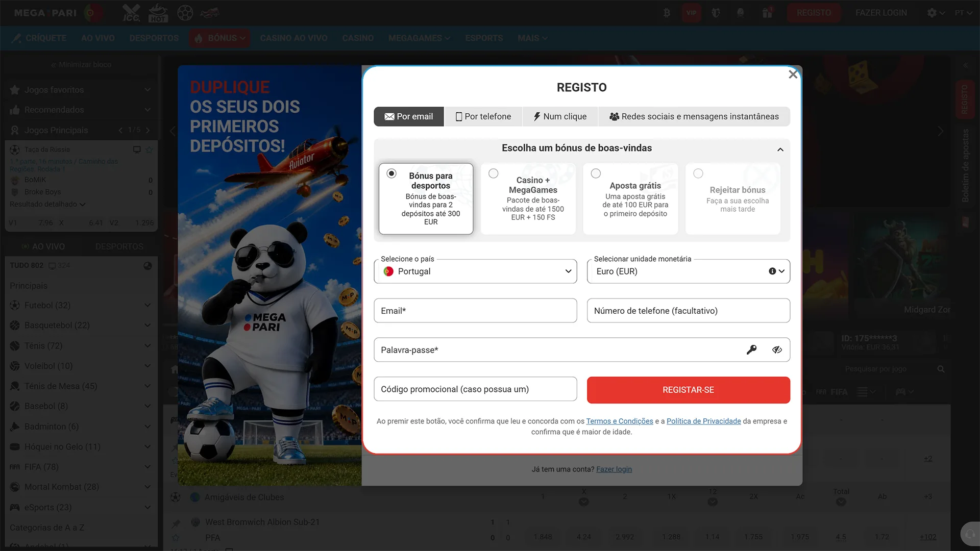Viewport: 980px width, 551px height.
Task: Click the football icon in header
Action: [x=185, y=13]
